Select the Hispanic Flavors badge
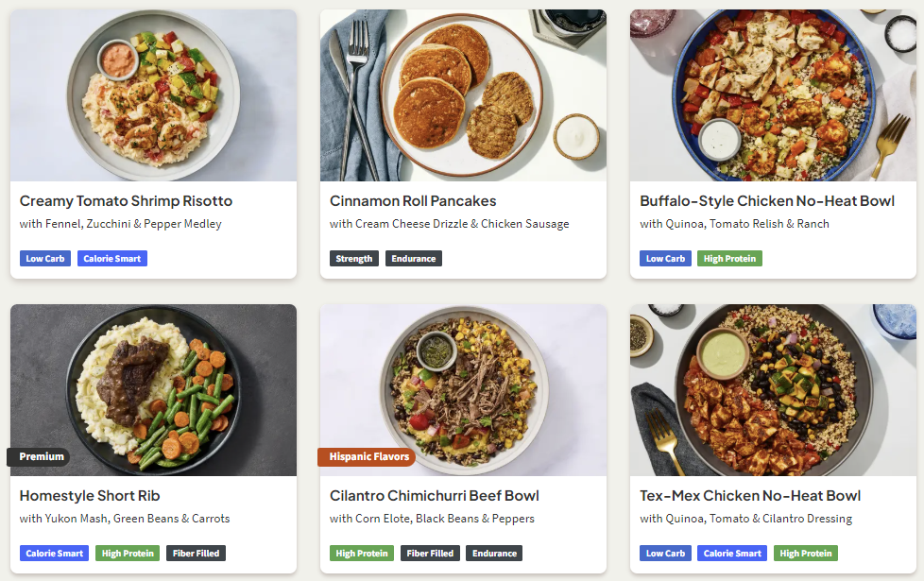924x581 pixels. coord(368,456)
